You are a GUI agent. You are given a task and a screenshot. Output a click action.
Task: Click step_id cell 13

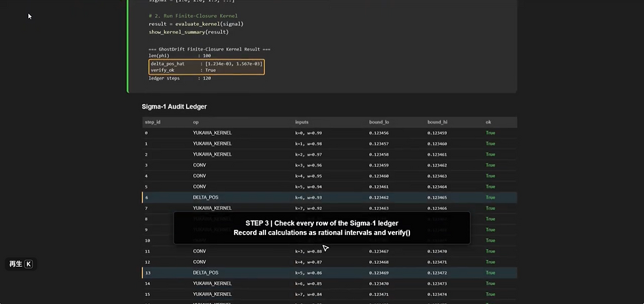[147, 272]
